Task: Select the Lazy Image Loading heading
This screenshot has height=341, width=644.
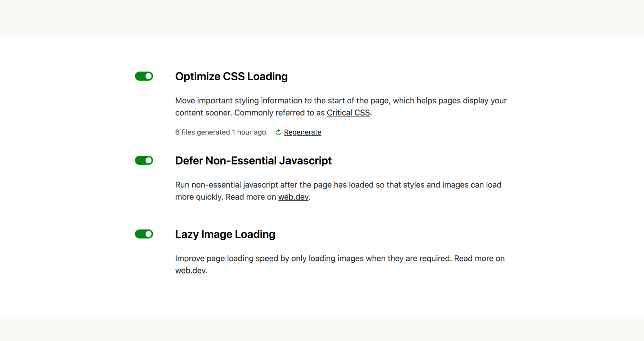Action: [225, 234]
